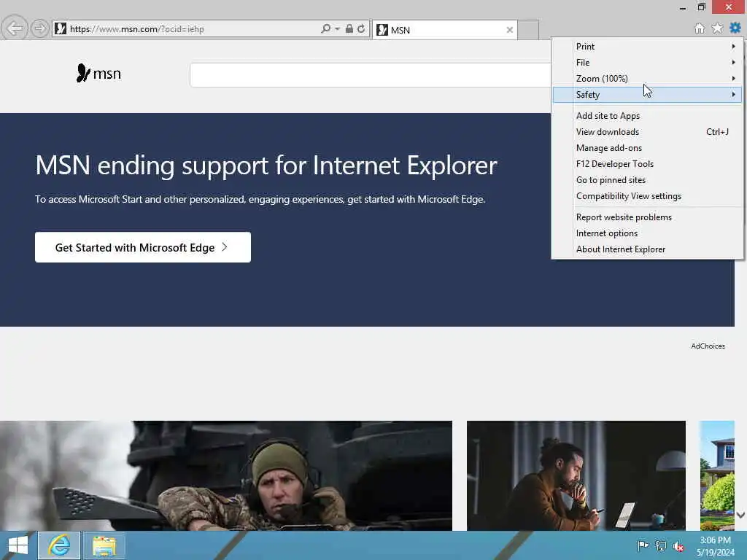The height and width of the screenshot is (560, 747).
Task: Click the taskbar clock showing 3:06 PM
Action: click(715, 545)
